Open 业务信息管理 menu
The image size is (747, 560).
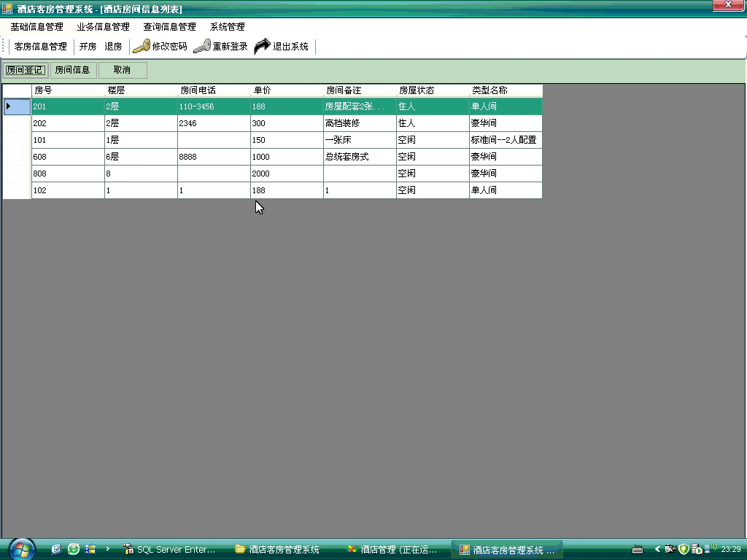coord(104,27)
